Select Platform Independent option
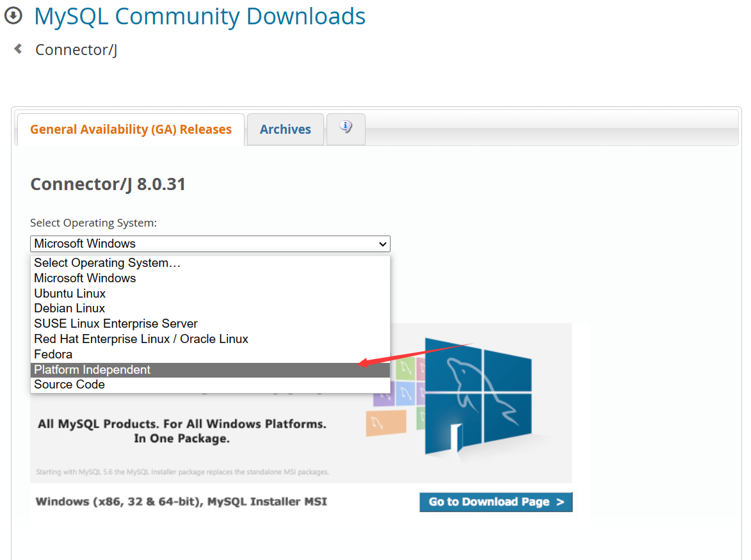 tap(210, 369)
